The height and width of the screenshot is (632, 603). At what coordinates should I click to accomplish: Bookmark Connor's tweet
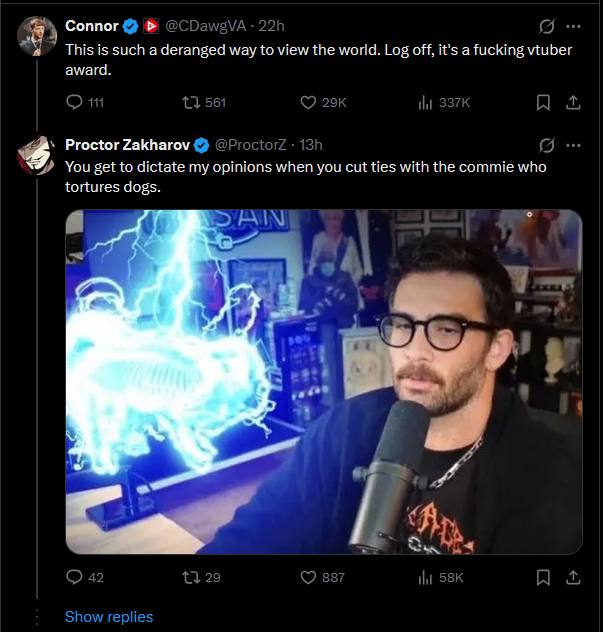[543, 102]
